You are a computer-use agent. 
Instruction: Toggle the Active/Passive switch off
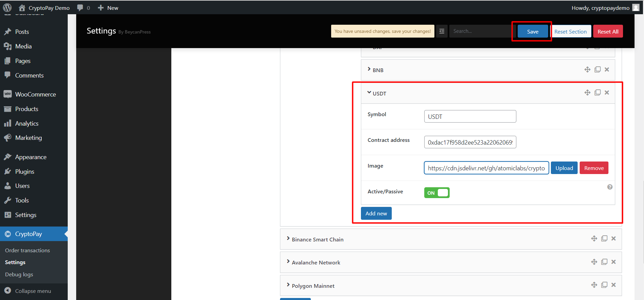pyautogui.click(x=437, y=193)
